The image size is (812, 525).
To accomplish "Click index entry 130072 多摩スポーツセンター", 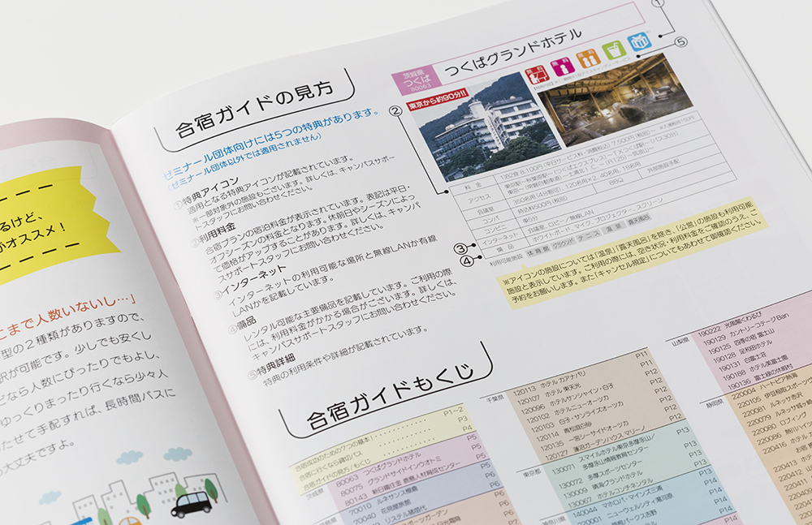I will [x=601, y=473].
